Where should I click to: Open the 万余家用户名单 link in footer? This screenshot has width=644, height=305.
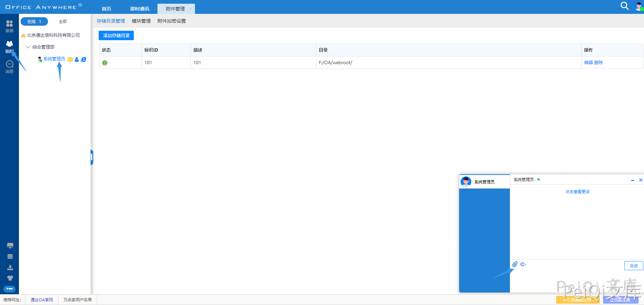pyautogui.click(x=78, y=300)
